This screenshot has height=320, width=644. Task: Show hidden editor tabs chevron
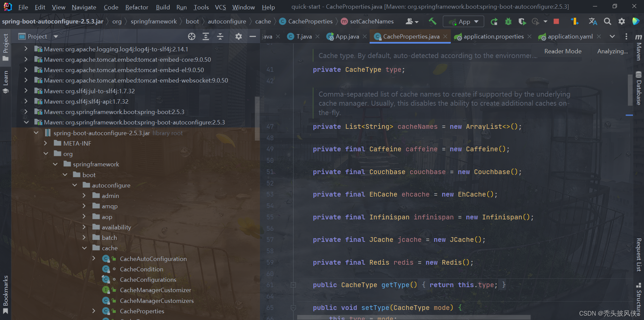tap(612, 37)
